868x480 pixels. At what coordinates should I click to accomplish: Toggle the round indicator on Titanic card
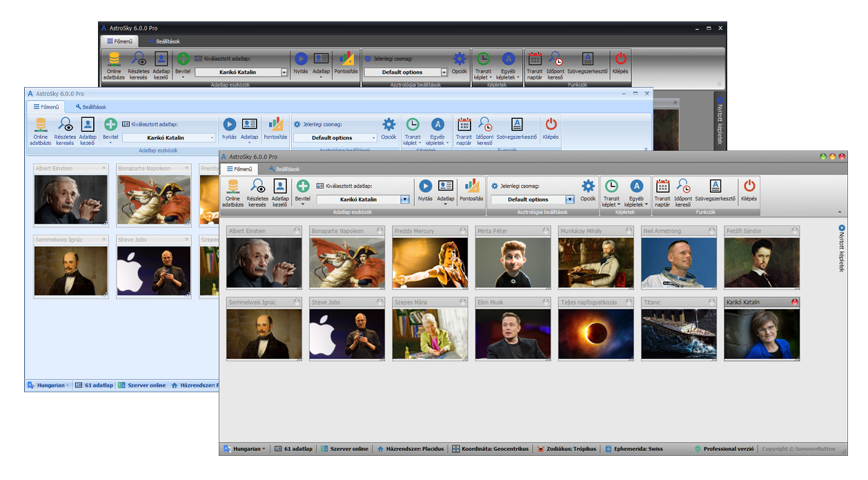click(x=711, y=302)
